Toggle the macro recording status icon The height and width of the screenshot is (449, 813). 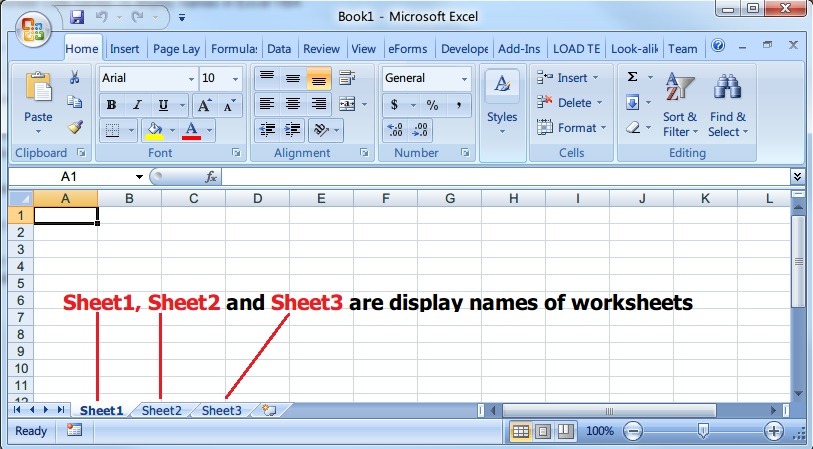[74, 430]
